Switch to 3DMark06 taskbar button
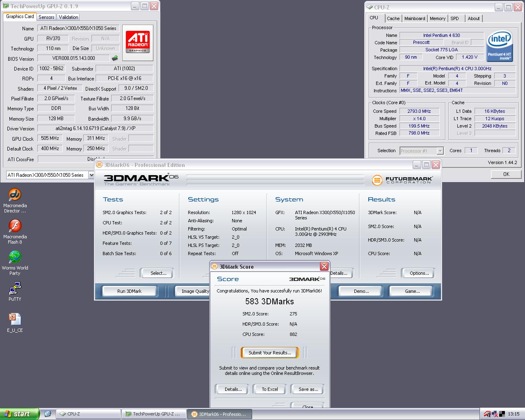This screenshot has height=420, width=525. pyautogui.click(x=220, y=414)
